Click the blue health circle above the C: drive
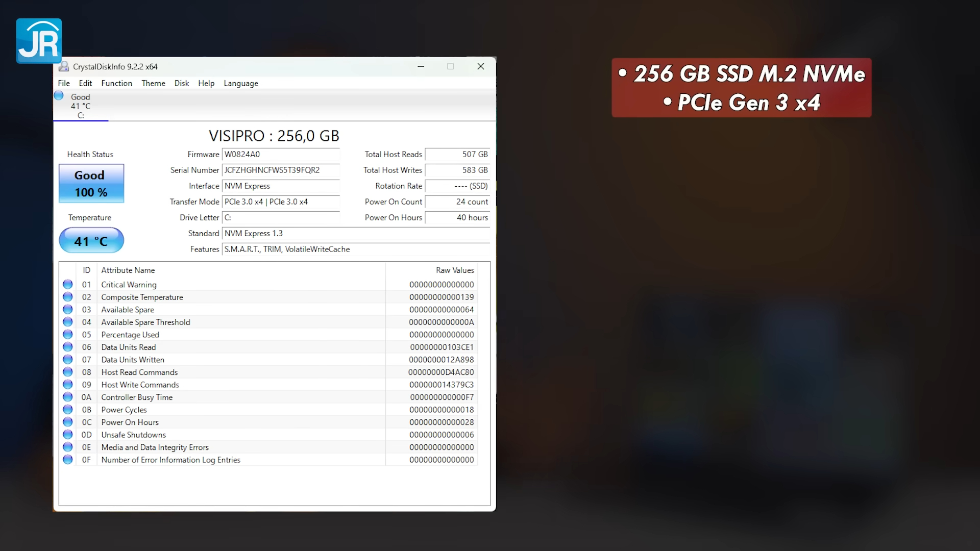The image size is (980, 551). (x=58, y=95)
